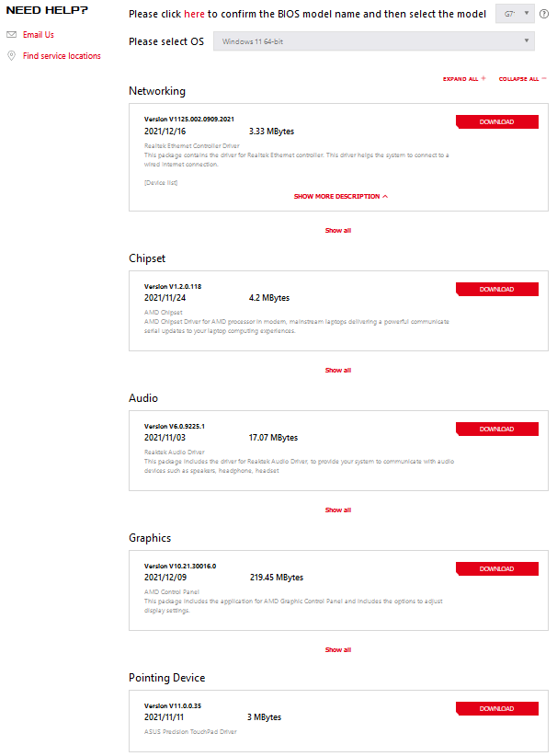This screenshot has width=557, height=756.
Task: Download the AMD Chipset driver
Action: coord(496,290)
